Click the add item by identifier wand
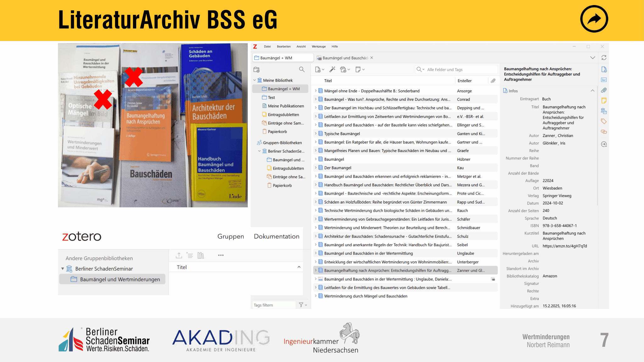 click(x=332, y=69)
